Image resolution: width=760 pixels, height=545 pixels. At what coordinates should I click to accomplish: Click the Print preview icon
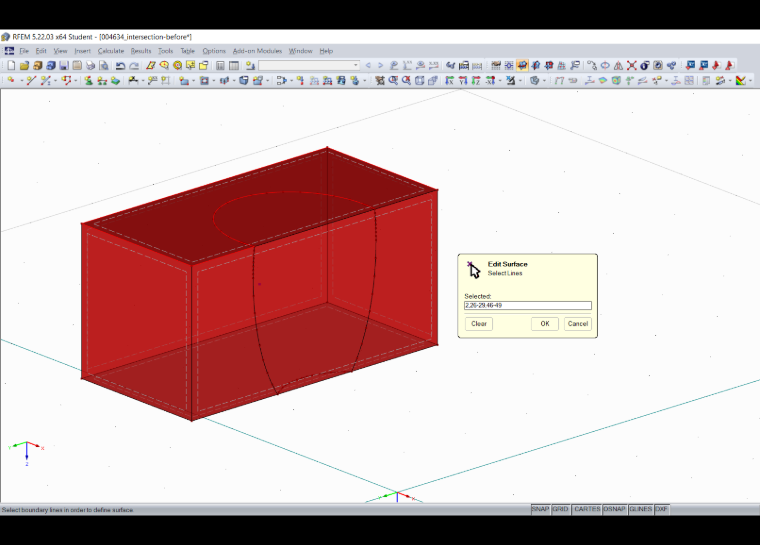pyautogui.click(x=103, y=65)
